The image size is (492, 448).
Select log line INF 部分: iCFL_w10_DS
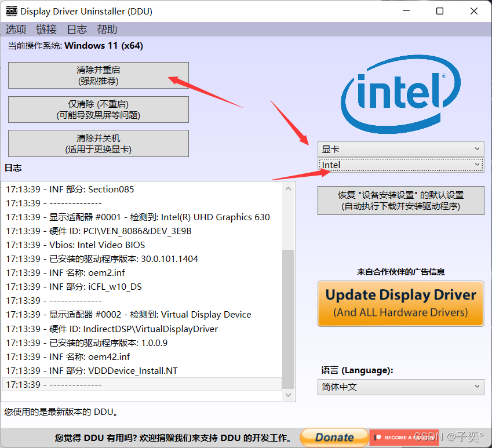(142, 287)
